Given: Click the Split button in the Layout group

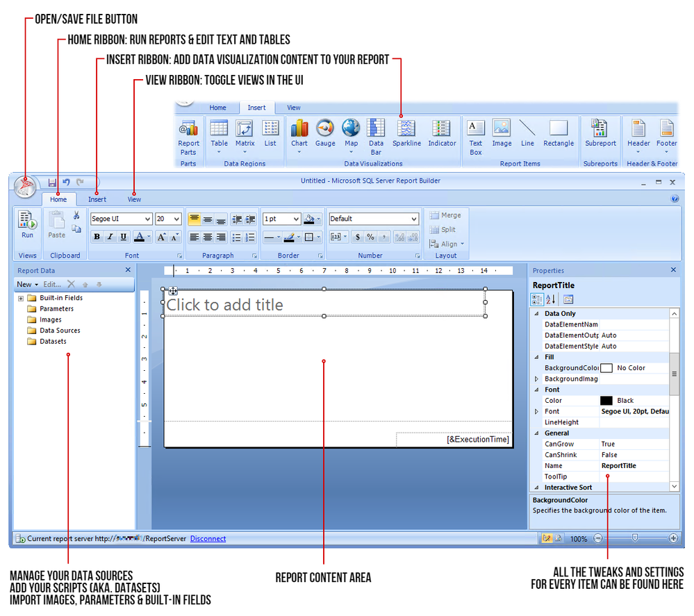Looking at the screenshot, I should 443,230.
